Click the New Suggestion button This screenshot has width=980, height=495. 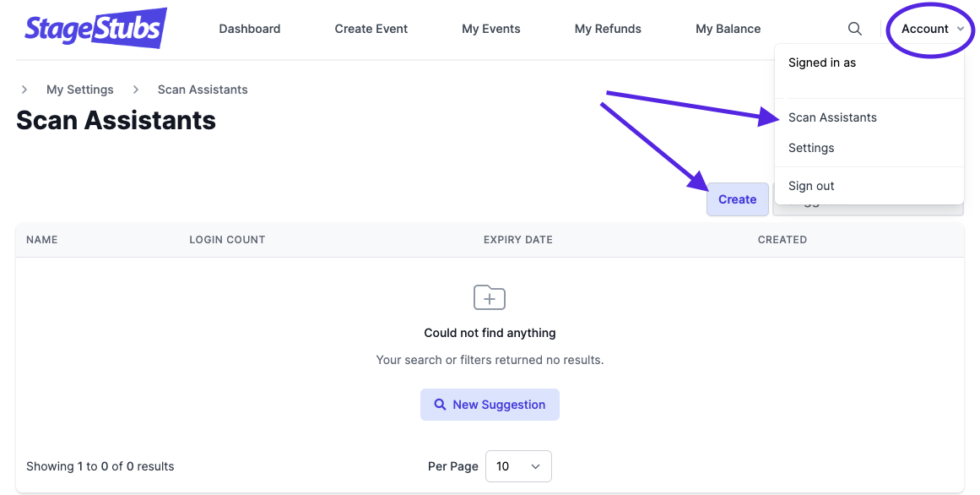click(490, 405)
